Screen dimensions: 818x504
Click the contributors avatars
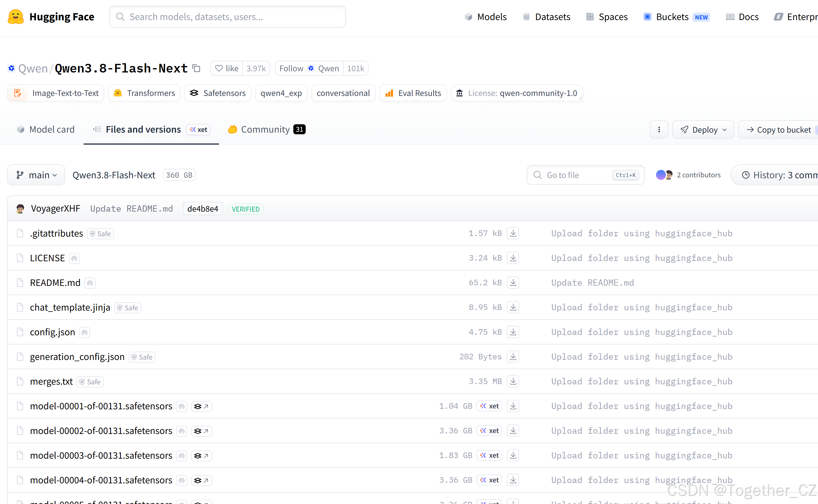point(664,175)
